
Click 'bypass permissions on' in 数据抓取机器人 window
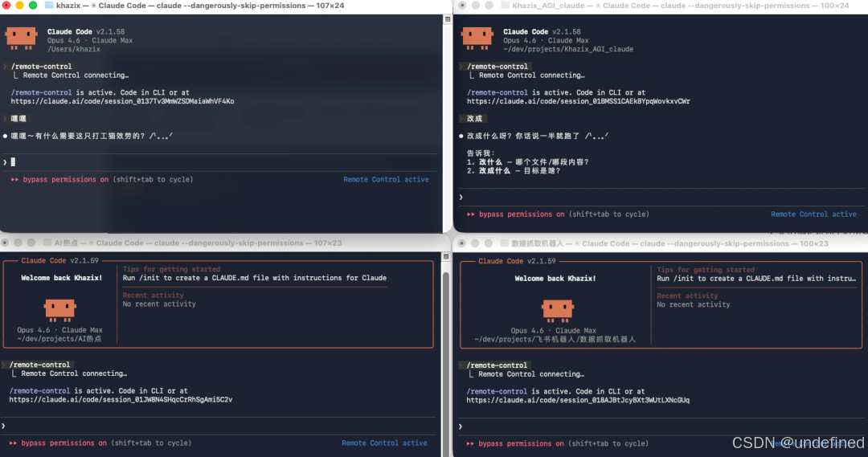tap(521, 443)
